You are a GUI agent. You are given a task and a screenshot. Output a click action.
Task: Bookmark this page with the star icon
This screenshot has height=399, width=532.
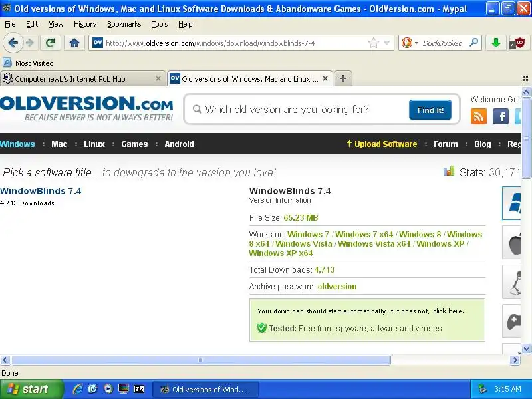click(x=373, y=43)
